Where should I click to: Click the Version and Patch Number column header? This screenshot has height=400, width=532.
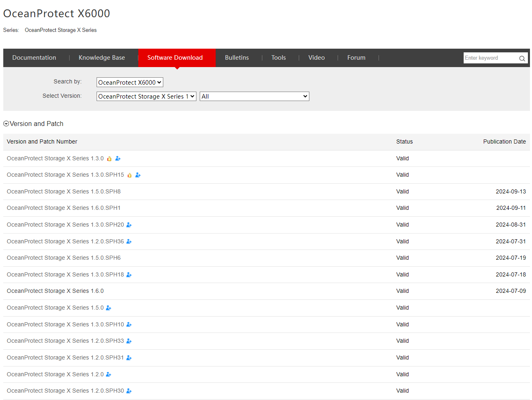42,142
